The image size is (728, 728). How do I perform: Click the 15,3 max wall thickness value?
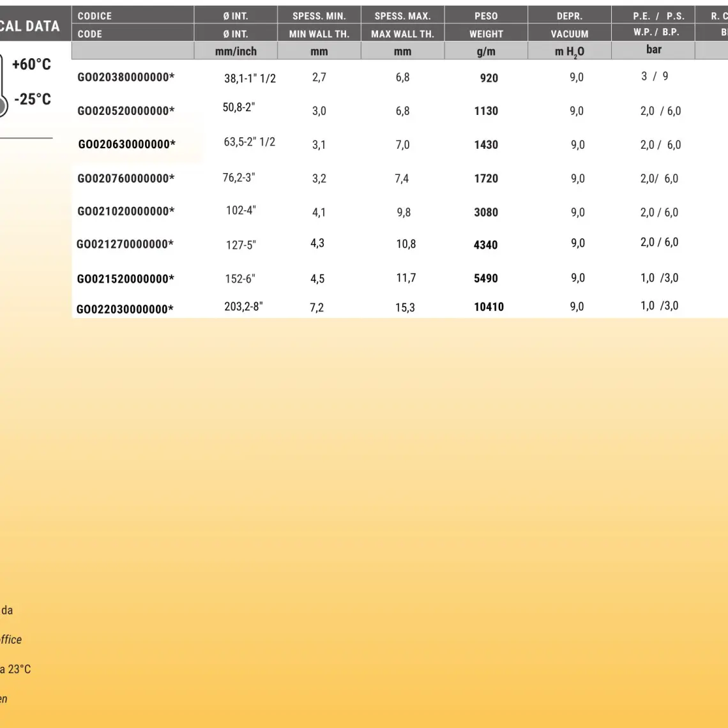pos(405,308)
